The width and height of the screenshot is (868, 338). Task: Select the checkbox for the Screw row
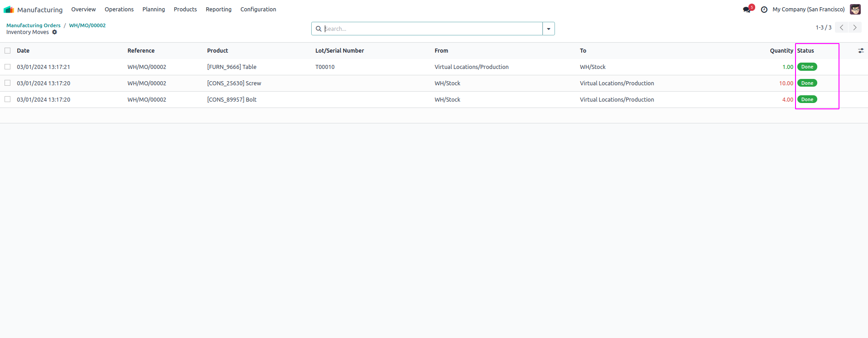(8, 83)
